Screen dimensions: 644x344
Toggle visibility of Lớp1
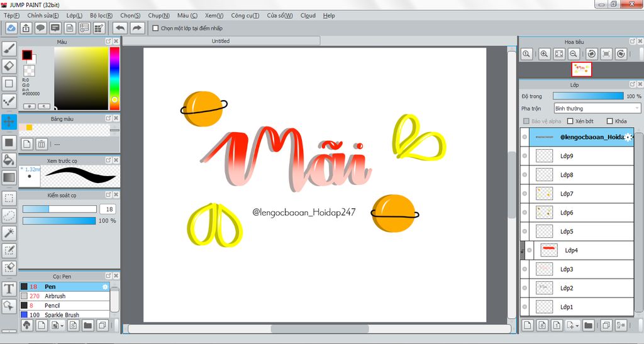point(525,307)
